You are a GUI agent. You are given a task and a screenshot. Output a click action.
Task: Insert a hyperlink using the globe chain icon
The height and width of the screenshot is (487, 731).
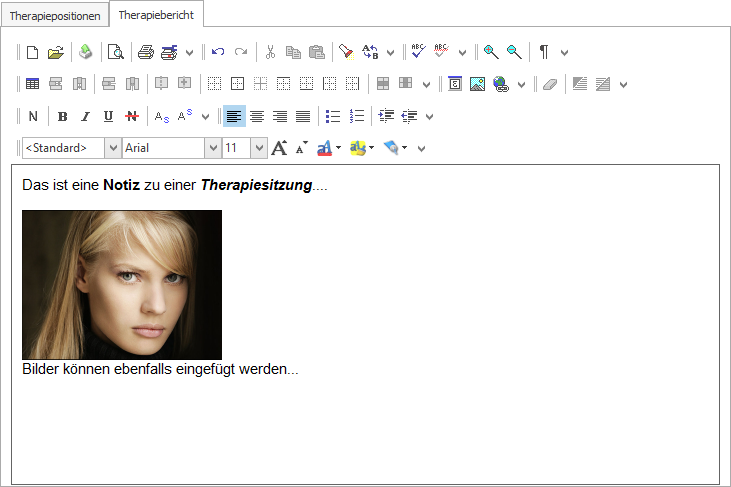pyautogui.click(x=501, y=84)
